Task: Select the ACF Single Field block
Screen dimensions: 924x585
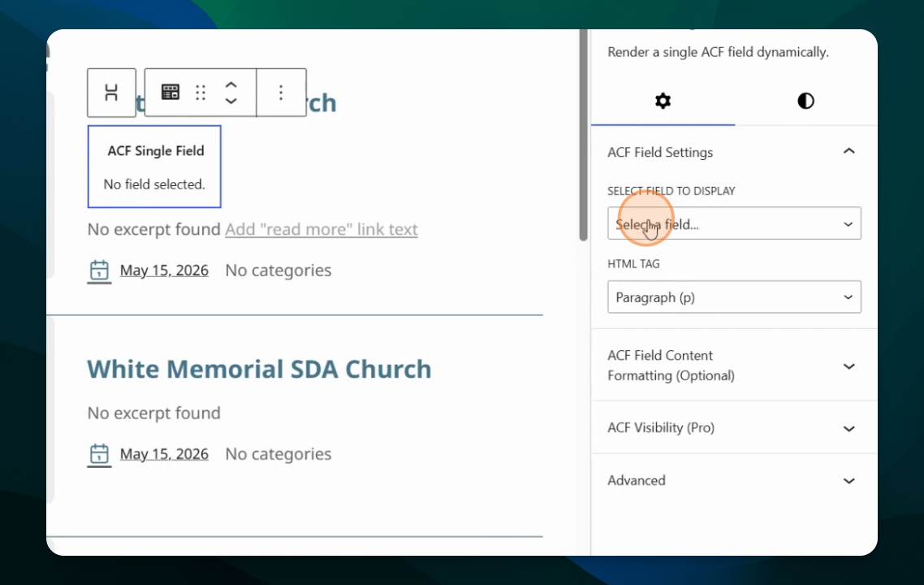Action: point(154,167)
